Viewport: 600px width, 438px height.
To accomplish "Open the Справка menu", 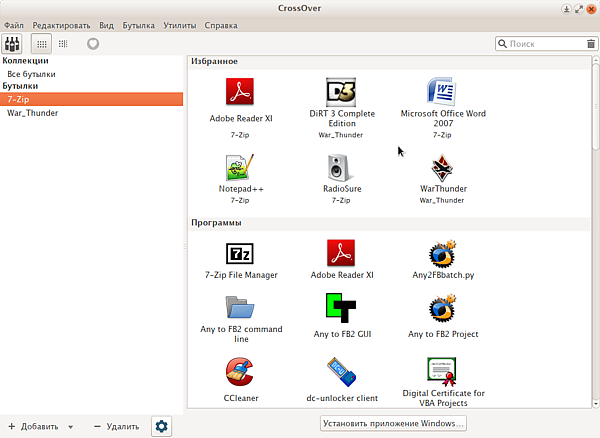I will [x=221, y=25].
